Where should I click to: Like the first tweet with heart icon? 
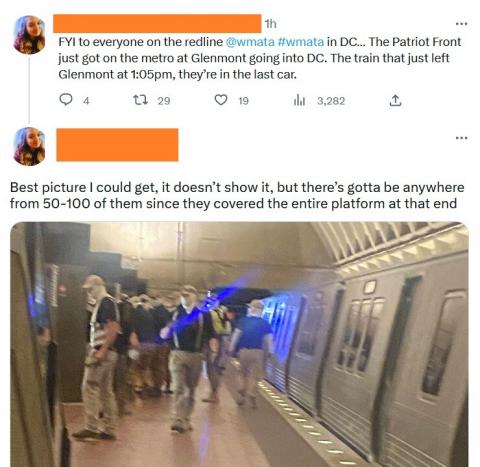pyautogui.click(x=221, y=100)
